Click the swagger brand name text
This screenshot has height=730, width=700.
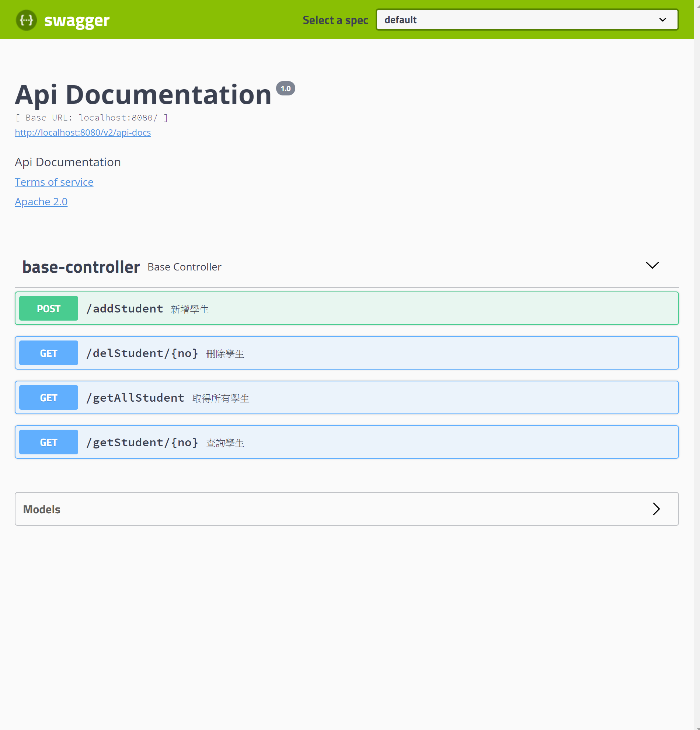point(77,21)
